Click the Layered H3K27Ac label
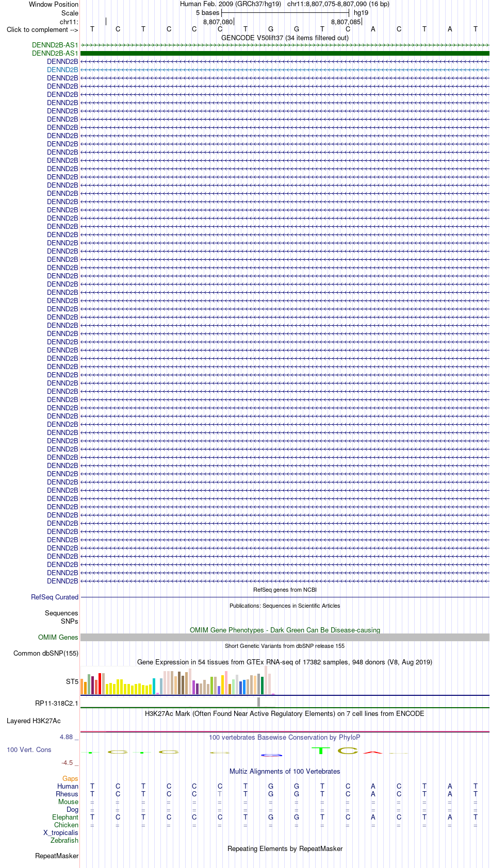 point(34,721)
